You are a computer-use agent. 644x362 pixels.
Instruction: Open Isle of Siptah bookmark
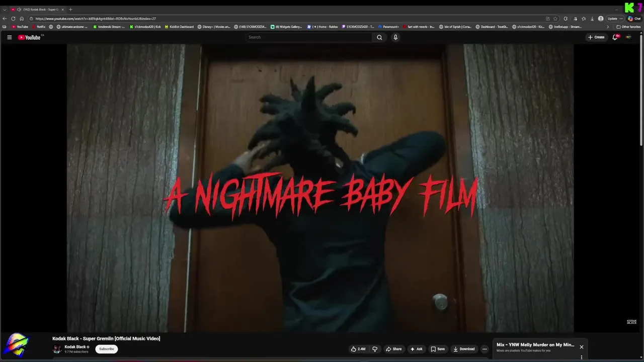(x=455, y=27)
